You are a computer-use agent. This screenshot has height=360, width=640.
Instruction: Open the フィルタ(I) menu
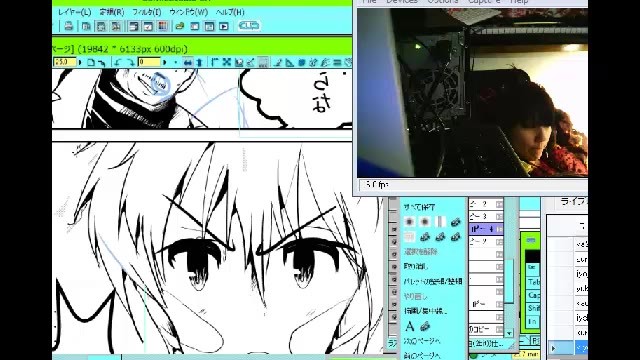[x=147, y=12]
